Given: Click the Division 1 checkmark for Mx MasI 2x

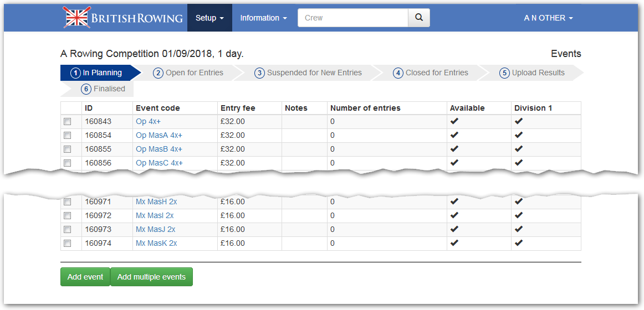Looking at the screenshot, I should tap(519, 215).
